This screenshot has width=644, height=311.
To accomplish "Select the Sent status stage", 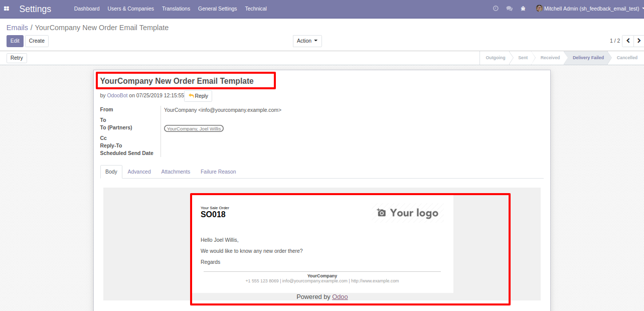I will click(x=523, y=58).
